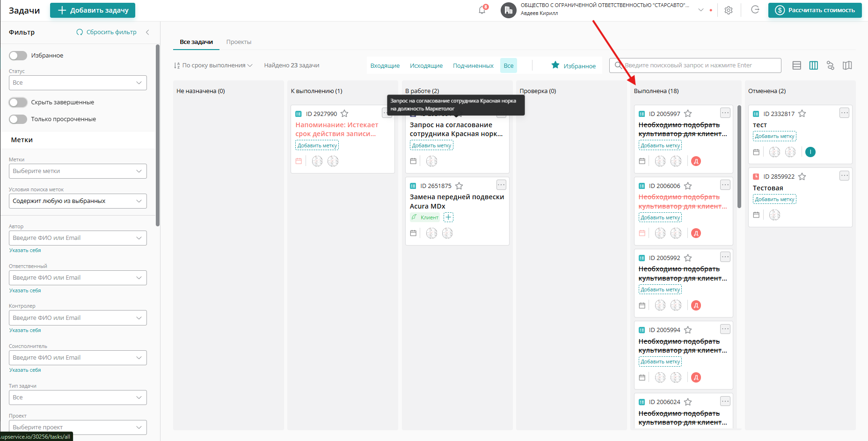Click the search magnifier icon
The image size is (868, 441).
618,65
